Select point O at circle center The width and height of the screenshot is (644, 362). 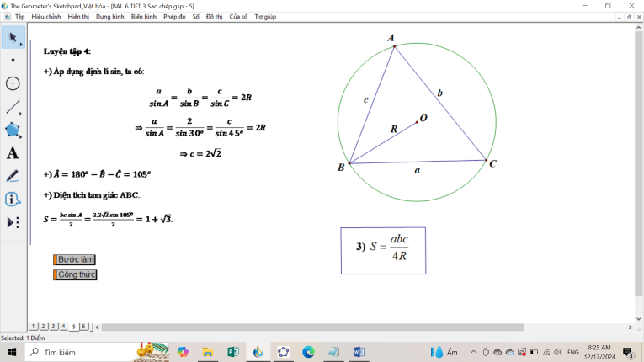[417, 122]
